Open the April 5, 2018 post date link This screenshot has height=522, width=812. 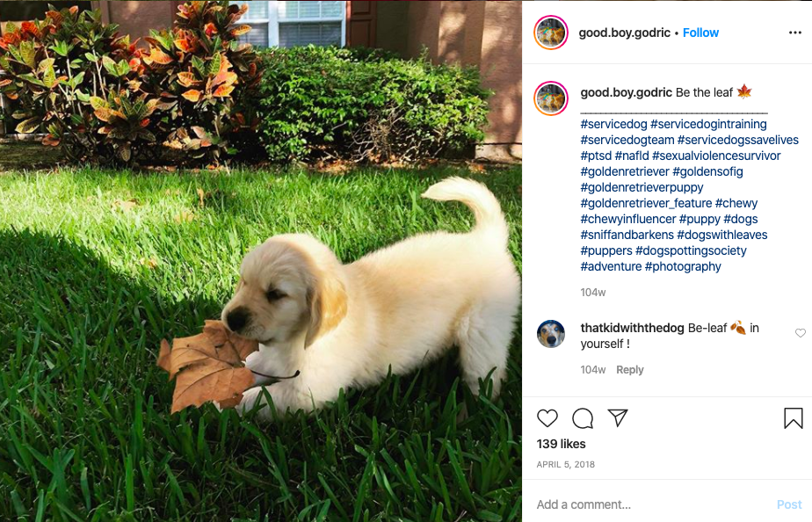pos(566,465)
